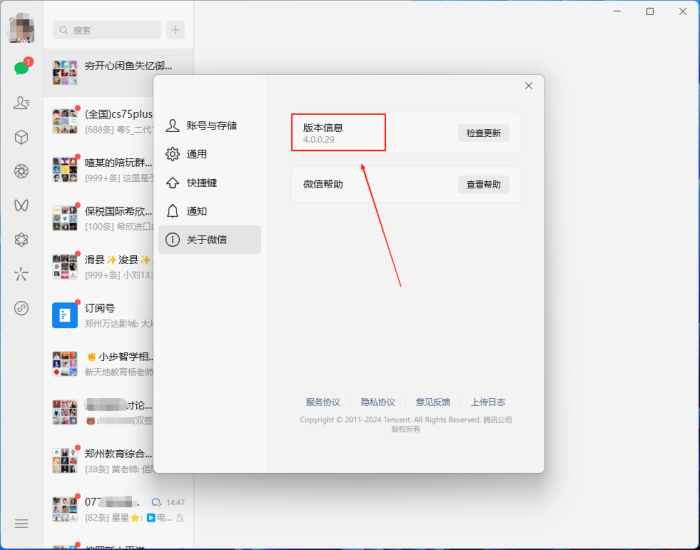Open the chat with 14:47 timestamp
700x550 pixels.
tap(118, 509)
